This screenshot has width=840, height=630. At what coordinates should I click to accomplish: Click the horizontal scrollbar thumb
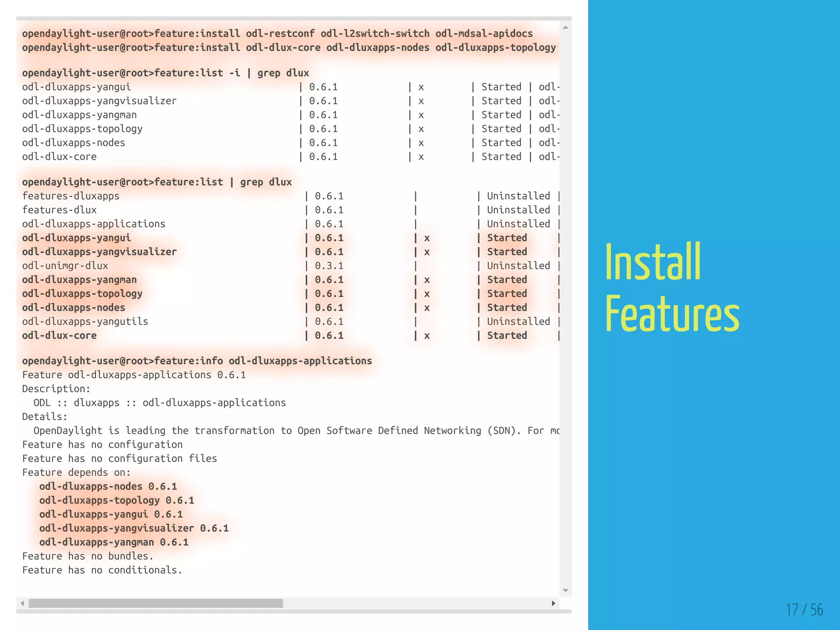(x=156, y=603)
